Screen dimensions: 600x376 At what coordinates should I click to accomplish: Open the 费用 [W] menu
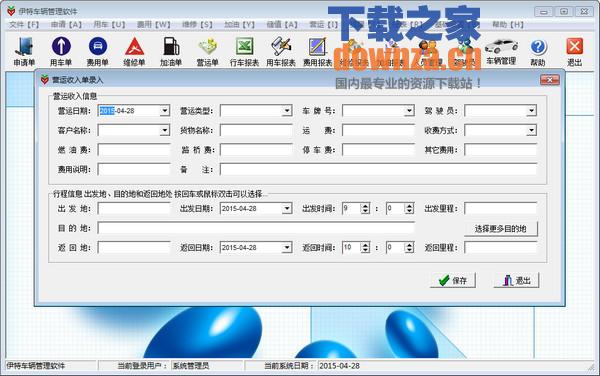point(153,24)
